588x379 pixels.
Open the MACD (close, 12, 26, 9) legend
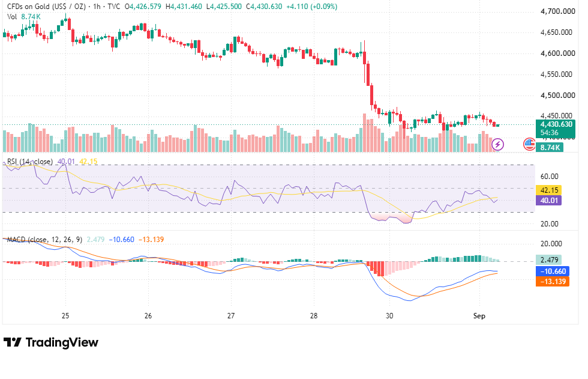tap(44, 240)
